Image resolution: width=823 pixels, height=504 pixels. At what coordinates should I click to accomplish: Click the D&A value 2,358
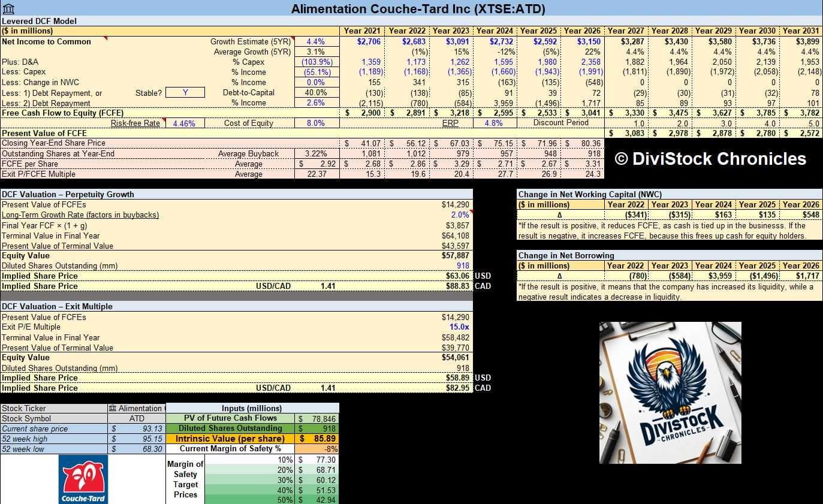pyautogui.click(x=590, y=62)
